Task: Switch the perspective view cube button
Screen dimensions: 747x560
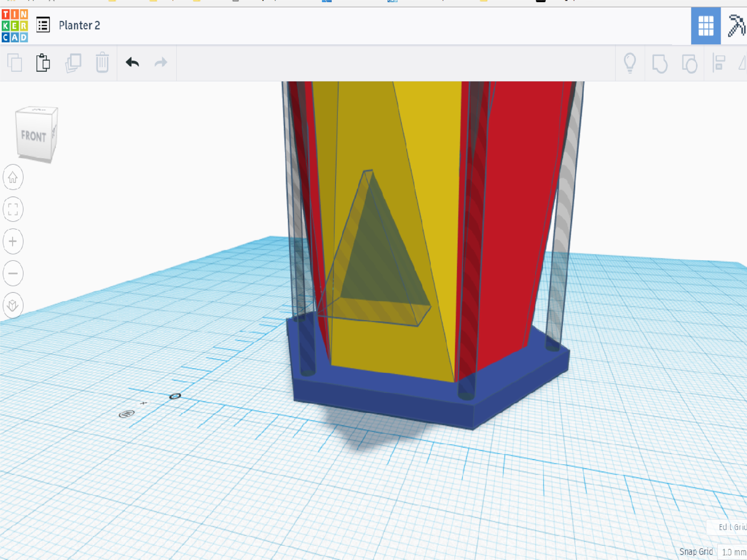Action: 13,305
